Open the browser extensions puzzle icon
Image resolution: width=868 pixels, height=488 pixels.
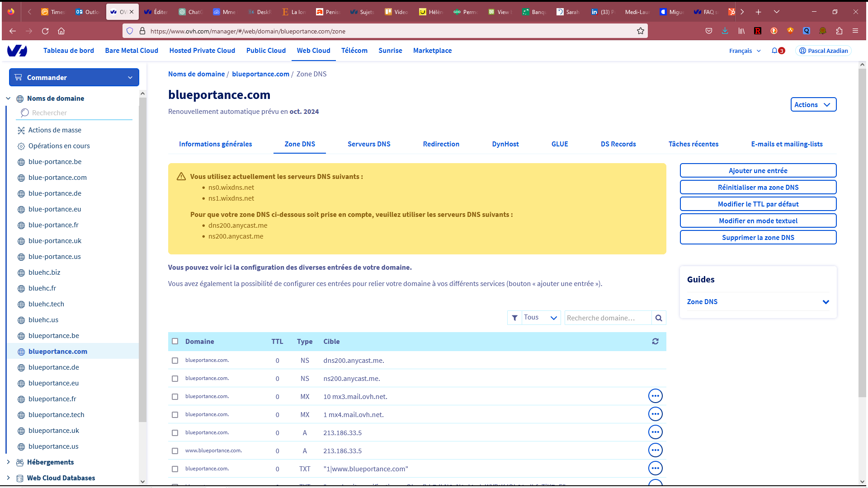(x=839, y=31)
